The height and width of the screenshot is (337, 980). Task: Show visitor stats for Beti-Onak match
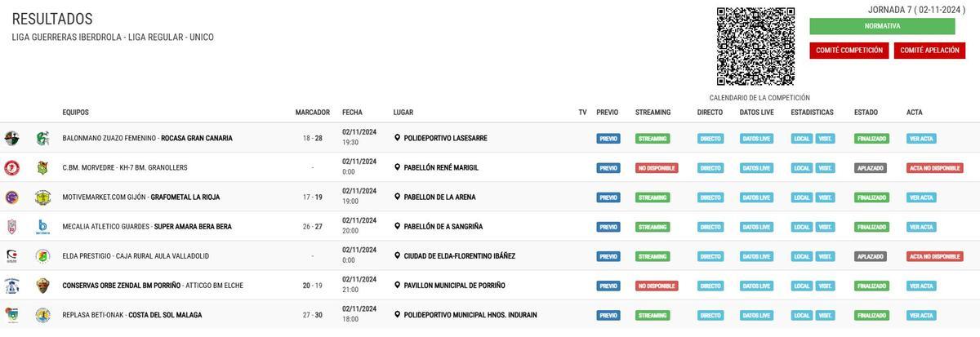825,316
